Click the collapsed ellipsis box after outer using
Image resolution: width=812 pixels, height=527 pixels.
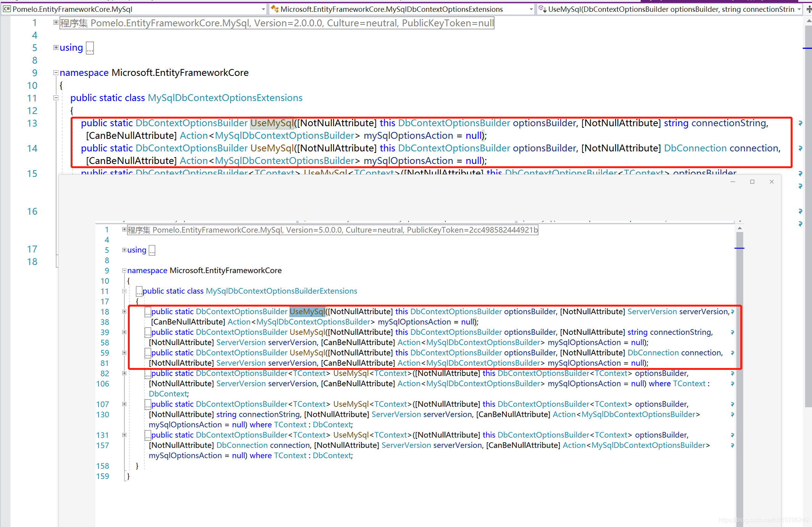[90, 48]
